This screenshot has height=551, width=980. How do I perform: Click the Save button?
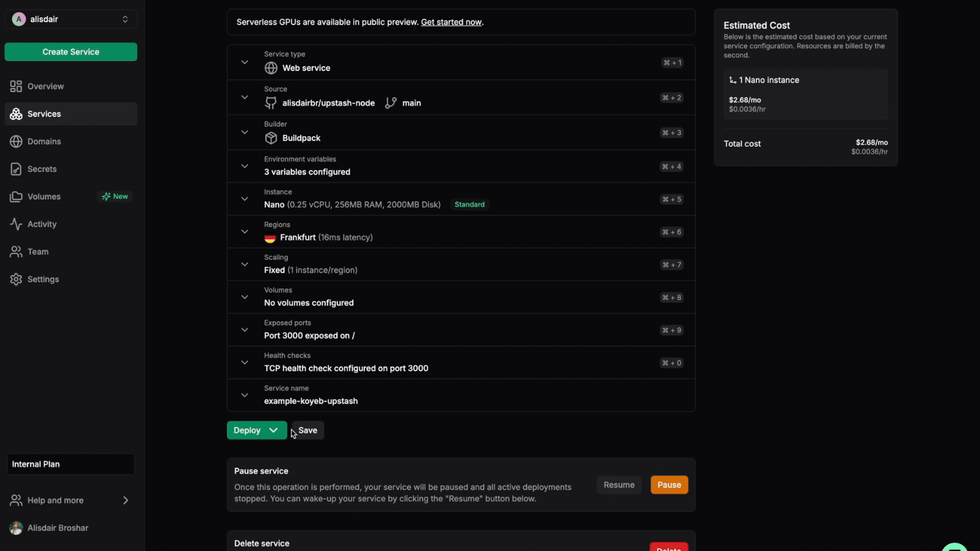click(308, 430)
